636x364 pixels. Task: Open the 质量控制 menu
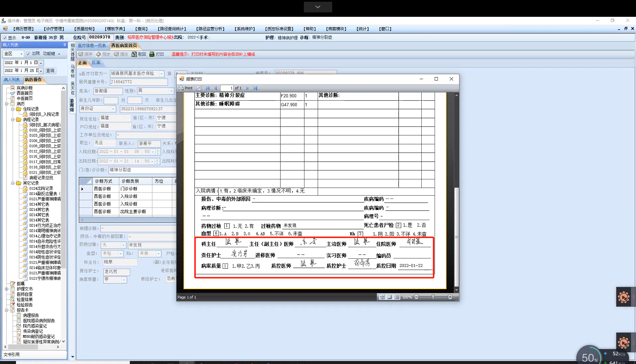tap(84, 29)
